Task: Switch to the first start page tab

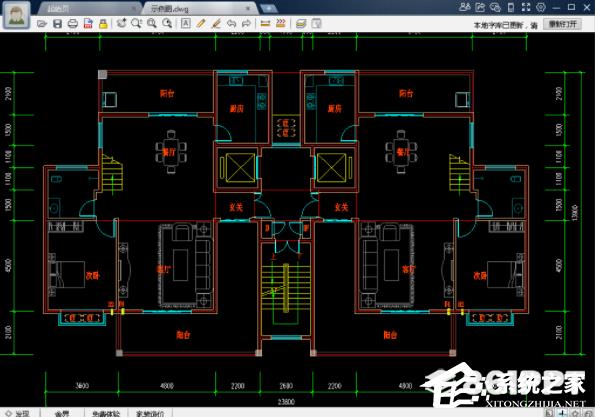Action: pyautogui.click(x=59, y=8)
